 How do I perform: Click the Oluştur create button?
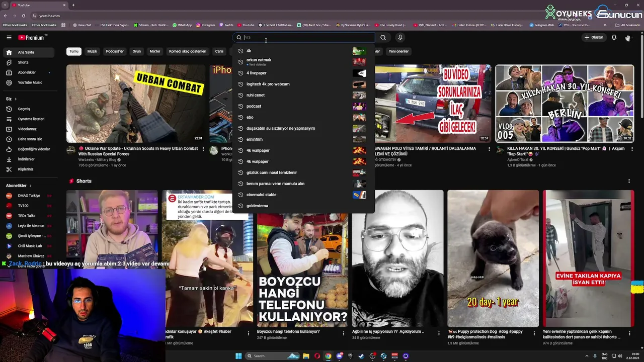594,37
